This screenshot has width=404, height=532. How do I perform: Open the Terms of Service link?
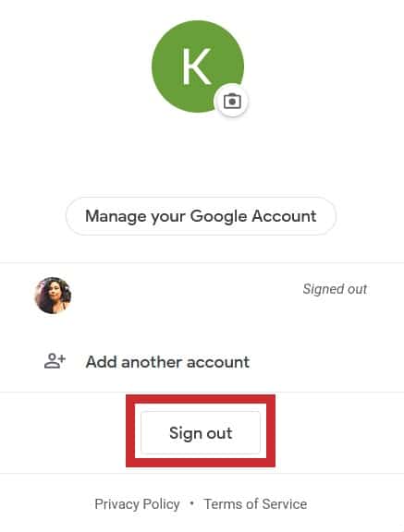(x=255, y=504)
